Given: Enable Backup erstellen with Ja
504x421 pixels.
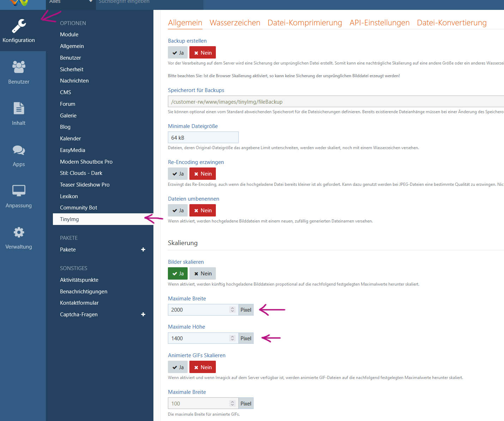Looking at the screenshot, I should [178, 53].
